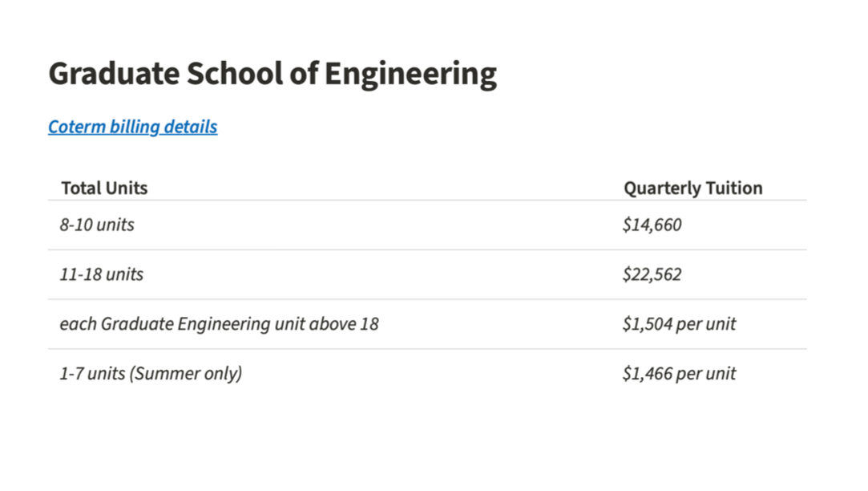The image size is (868, 491).
Task: Click each Graduate Engineering unit above 18
Action: pyautogui.click(x=219, y=324)
